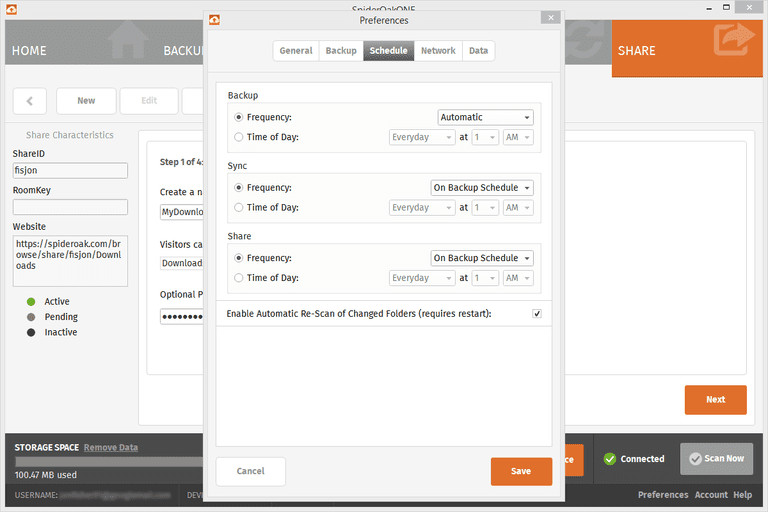
Task: Click share name field MyDownlo
Action: [x=182, y=212]
